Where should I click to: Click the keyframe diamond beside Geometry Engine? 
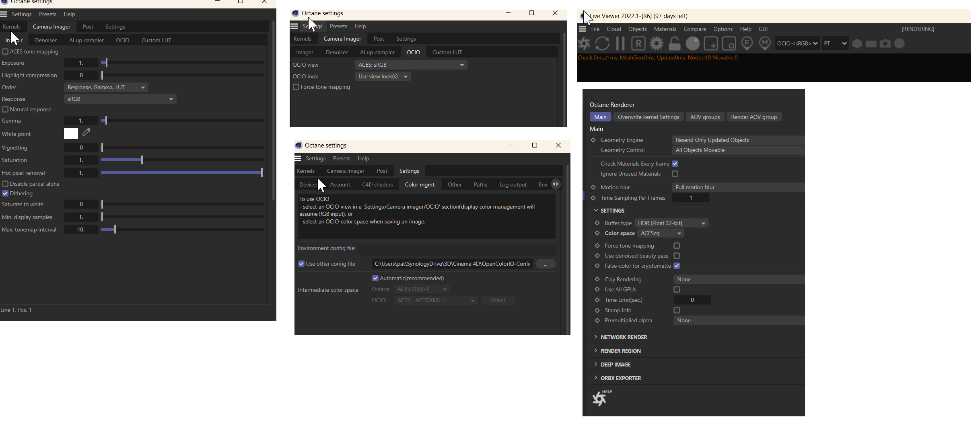coord(593,140)
